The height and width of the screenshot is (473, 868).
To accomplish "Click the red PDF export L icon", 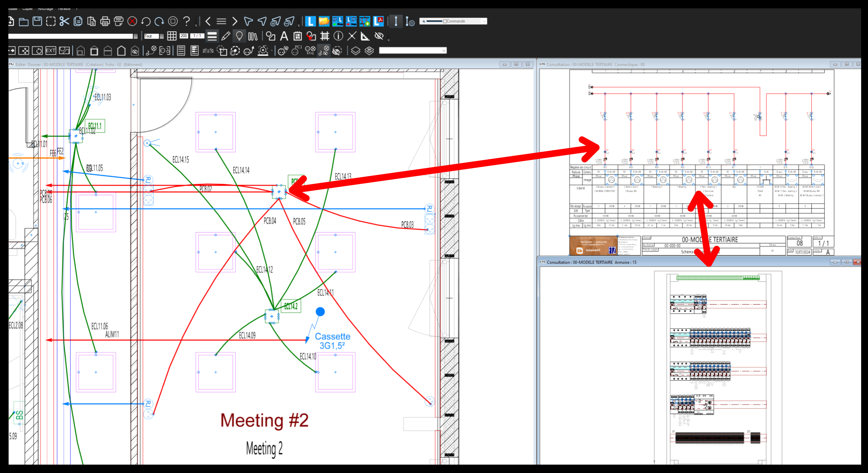I will (x=378, y=21).
